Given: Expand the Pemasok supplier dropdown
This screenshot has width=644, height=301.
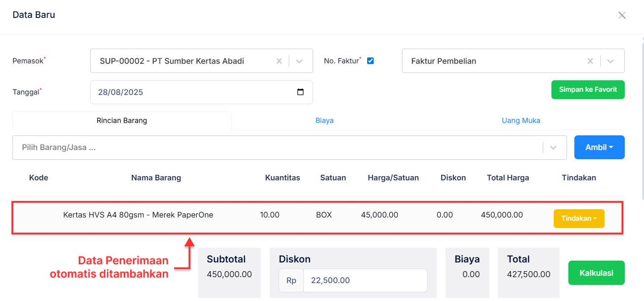Looking at the screenshot, I should click(300, 61).
